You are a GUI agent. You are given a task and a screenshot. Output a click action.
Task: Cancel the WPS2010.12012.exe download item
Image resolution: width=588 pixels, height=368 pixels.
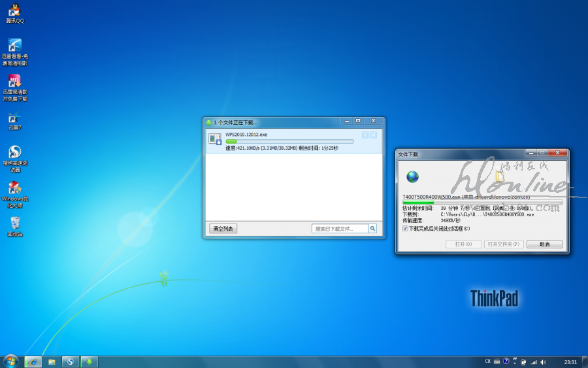374,135
